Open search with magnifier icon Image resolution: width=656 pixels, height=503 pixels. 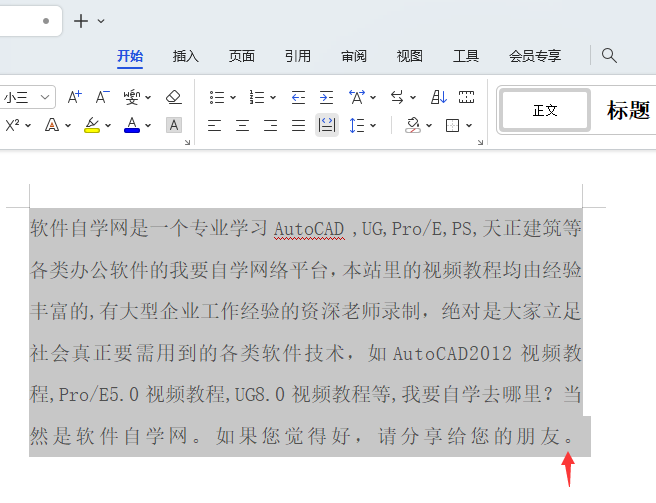pyautogui.click(x=609, y=55)
